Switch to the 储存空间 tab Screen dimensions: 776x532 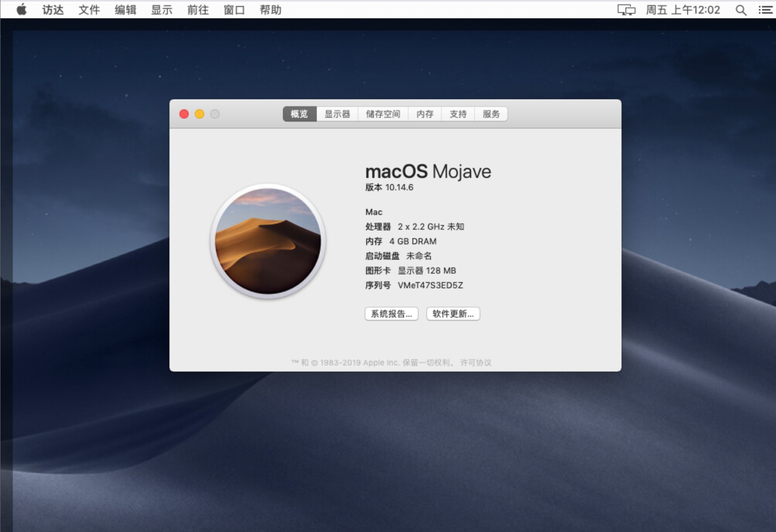383,114
